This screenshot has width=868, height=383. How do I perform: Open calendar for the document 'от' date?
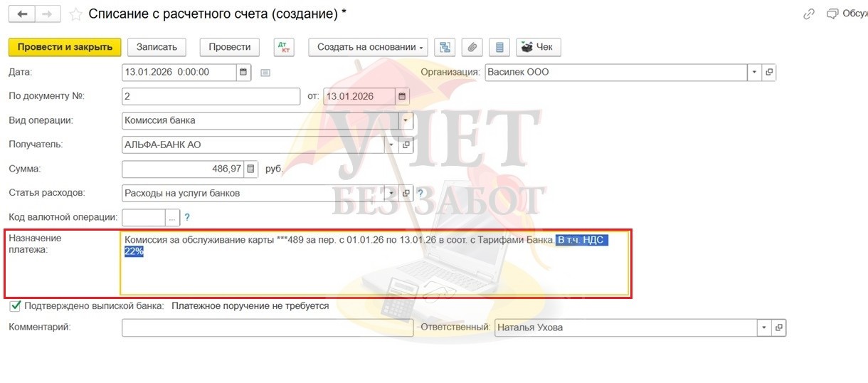click(402, 96)
